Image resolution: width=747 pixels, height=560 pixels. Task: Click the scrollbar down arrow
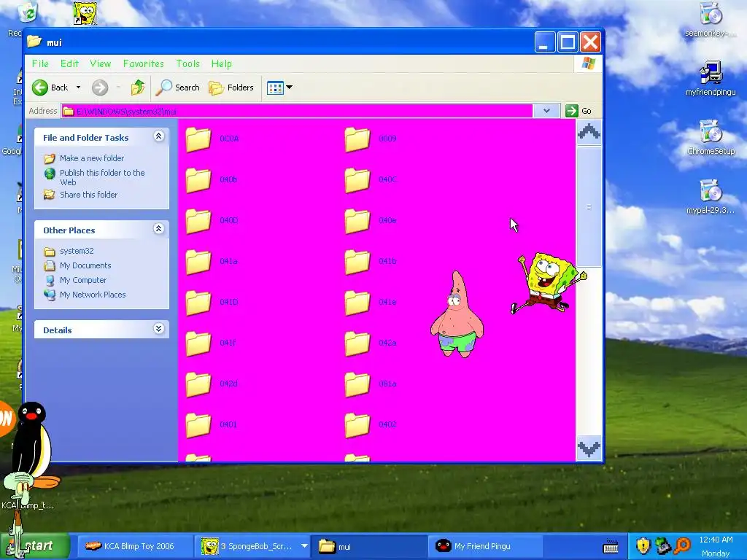point(589,448)
